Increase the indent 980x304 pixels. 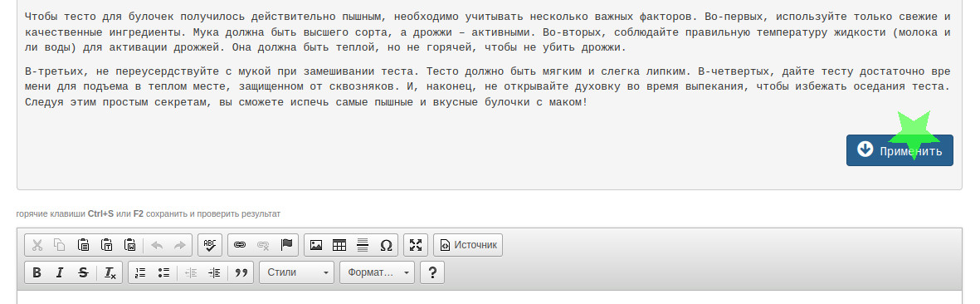[x=214, y=272]
